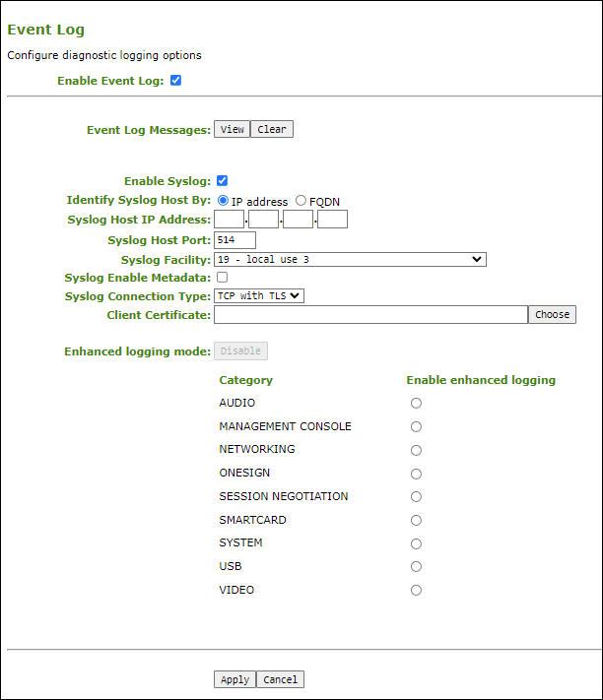Image resolution: width=603 pixels, height=700 pixels.
Task: Enable enhanced logging for NETWORKING
Action: (x=417, y=450)
